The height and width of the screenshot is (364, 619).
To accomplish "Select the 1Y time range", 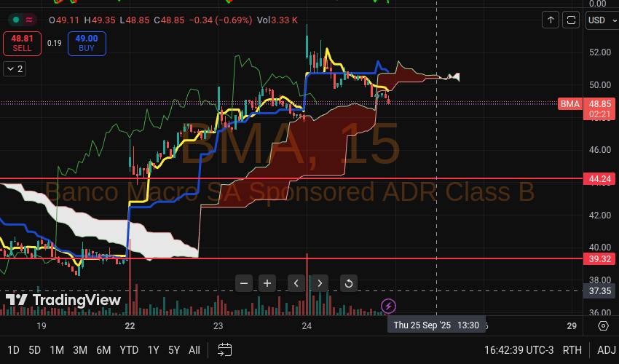I will (153, 350).
